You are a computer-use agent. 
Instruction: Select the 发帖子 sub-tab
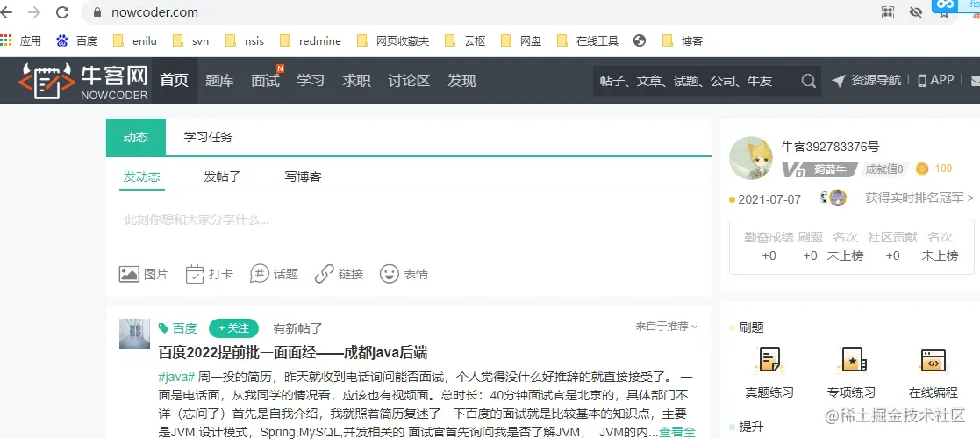point(223,176)
